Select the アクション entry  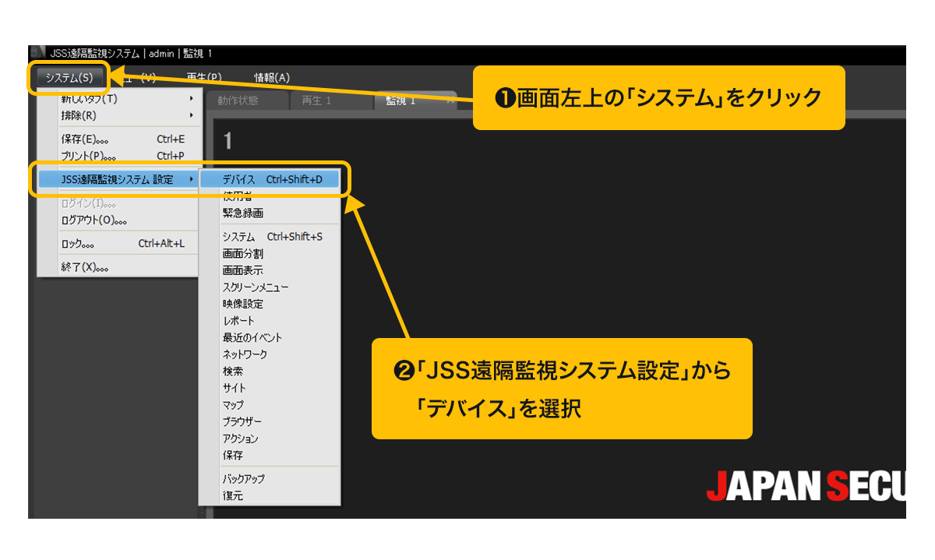click(x=270, y=438)
